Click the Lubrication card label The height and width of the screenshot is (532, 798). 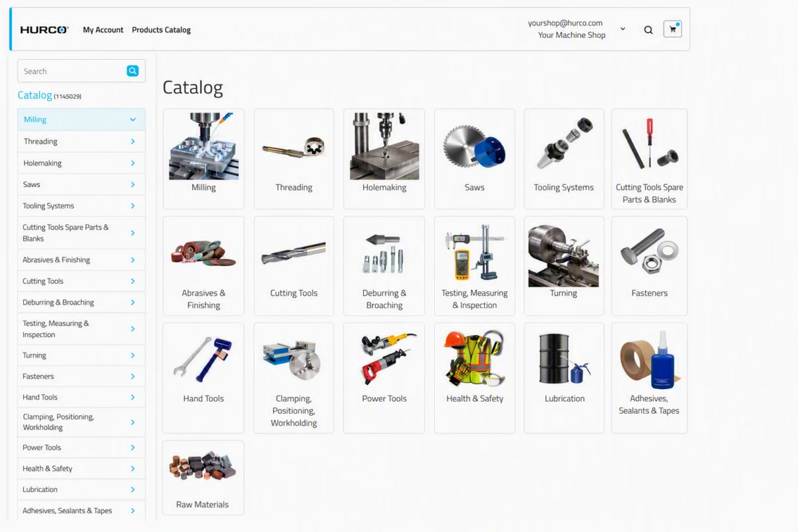(x=565, y=398)
